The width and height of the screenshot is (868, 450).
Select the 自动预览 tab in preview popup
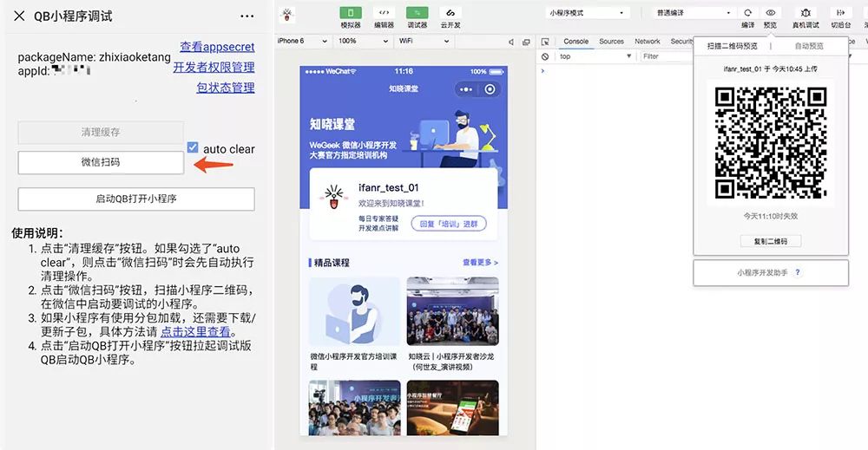click(809, 46)
